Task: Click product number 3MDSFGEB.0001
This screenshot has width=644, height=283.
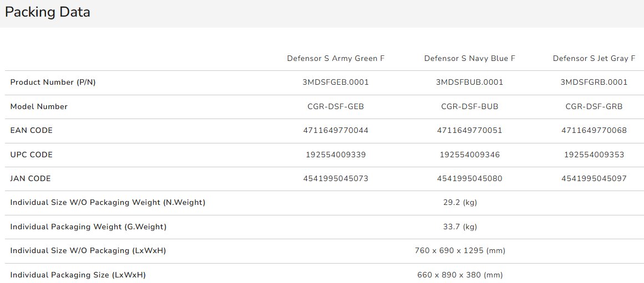Action: [336, 82]
